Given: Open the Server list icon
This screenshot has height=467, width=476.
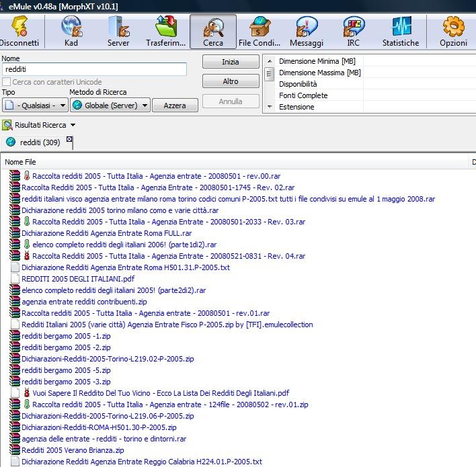Looking at the screenshot, I should [118, 32].
